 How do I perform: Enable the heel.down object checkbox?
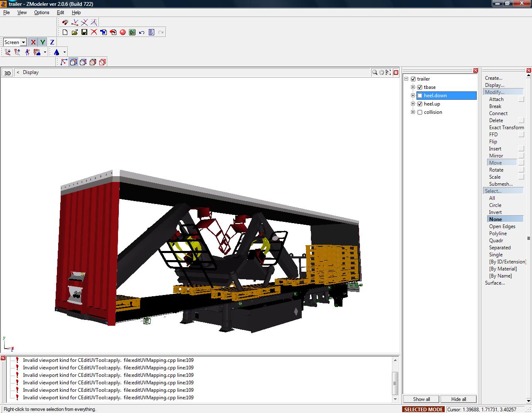(420, 96)
